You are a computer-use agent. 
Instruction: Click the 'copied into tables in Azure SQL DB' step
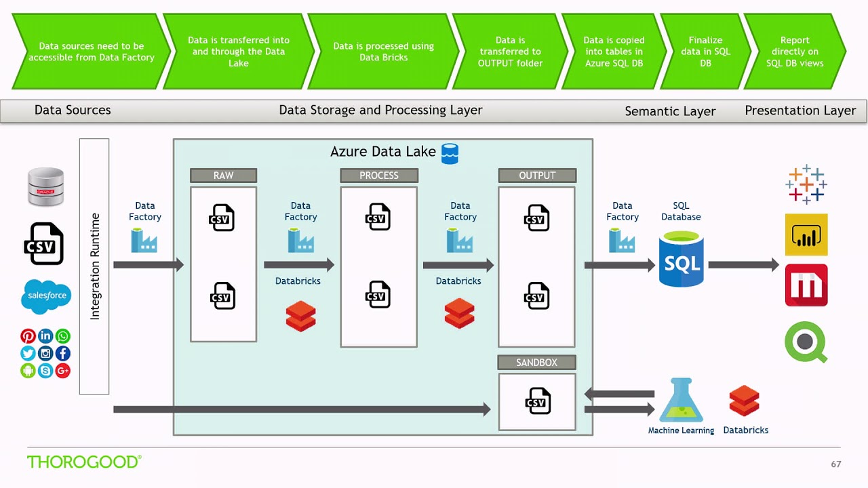[x=614, y=52]
